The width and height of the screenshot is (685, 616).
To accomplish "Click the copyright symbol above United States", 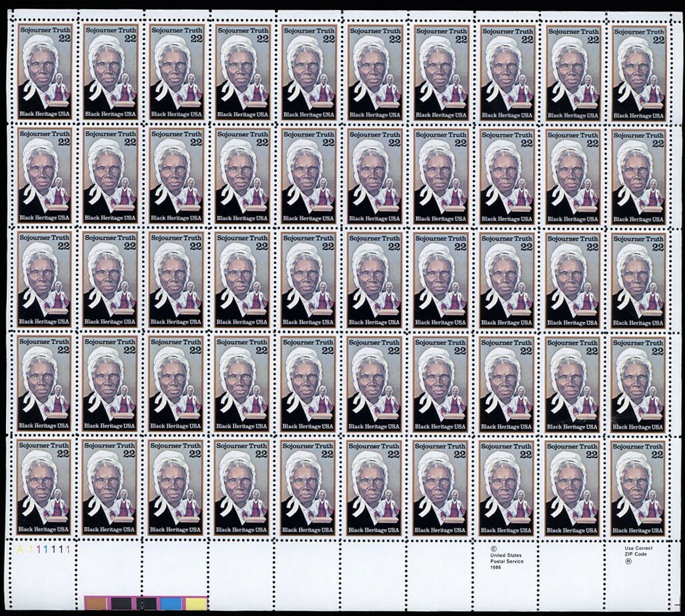I will (x=494, y=548).
